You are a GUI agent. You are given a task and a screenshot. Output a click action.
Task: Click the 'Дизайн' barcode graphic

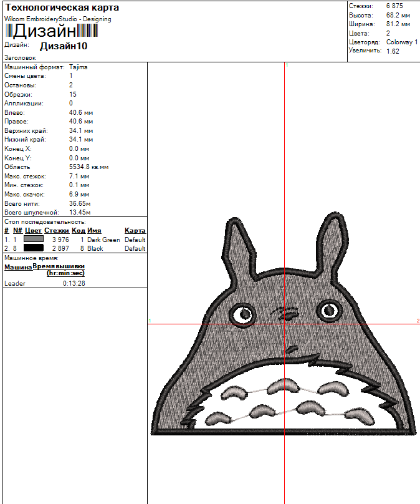(x=52, y=31)
